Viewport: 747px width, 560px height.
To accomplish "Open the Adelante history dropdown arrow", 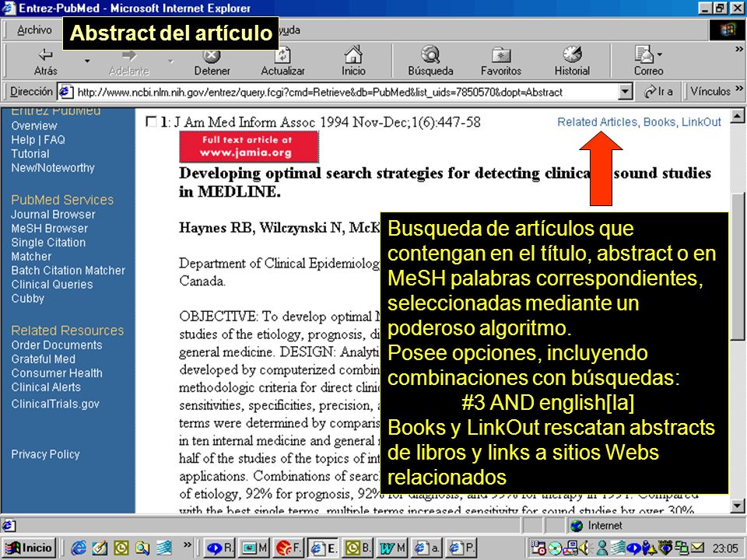I will point(170,61).
